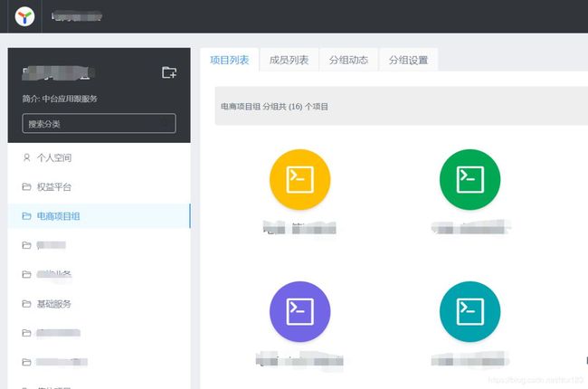
Task: Open the teal project icon
Action: coord(469,312)
